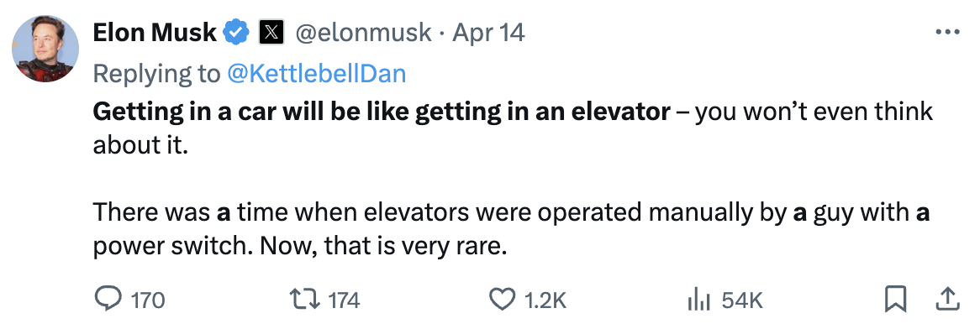Bookmark this post with the bookmark icon
Screen dimensions: 980x329
(x=896, y=300)
